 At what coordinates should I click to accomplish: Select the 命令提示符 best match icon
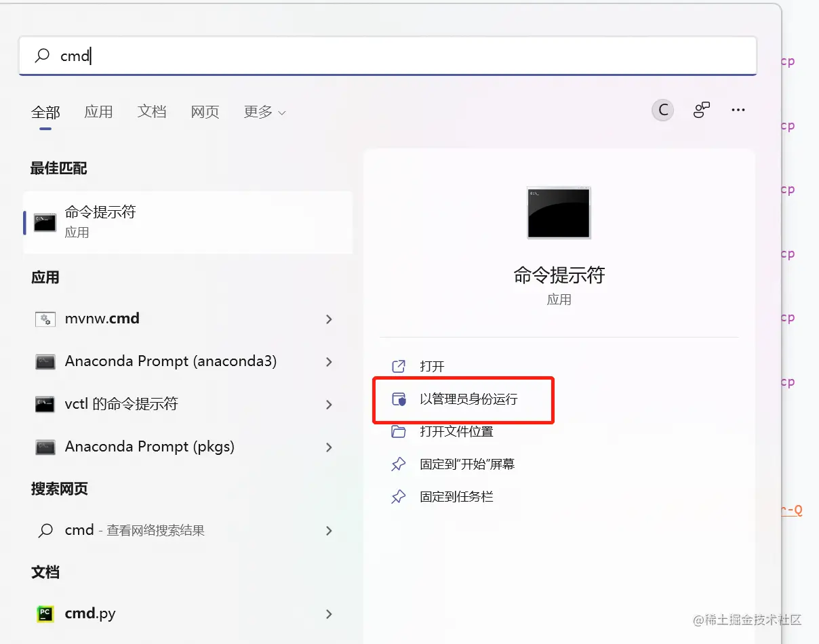(x=43, y=222)
